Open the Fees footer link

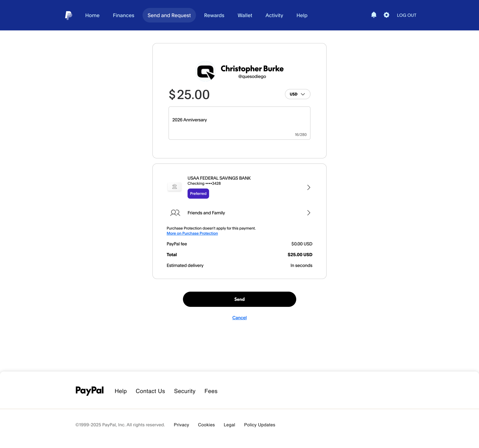pyautogui.click(x=210, y=391)
